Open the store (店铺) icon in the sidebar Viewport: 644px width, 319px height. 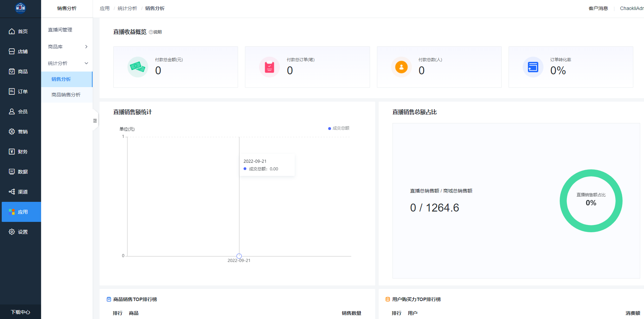coord(12,51)
